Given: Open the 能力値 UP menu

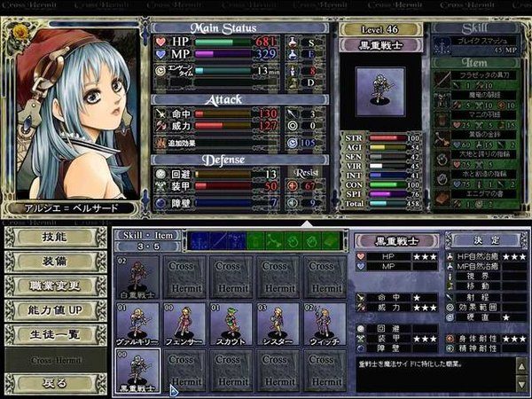Looking at the screenshot, I should tap(55, 310).
